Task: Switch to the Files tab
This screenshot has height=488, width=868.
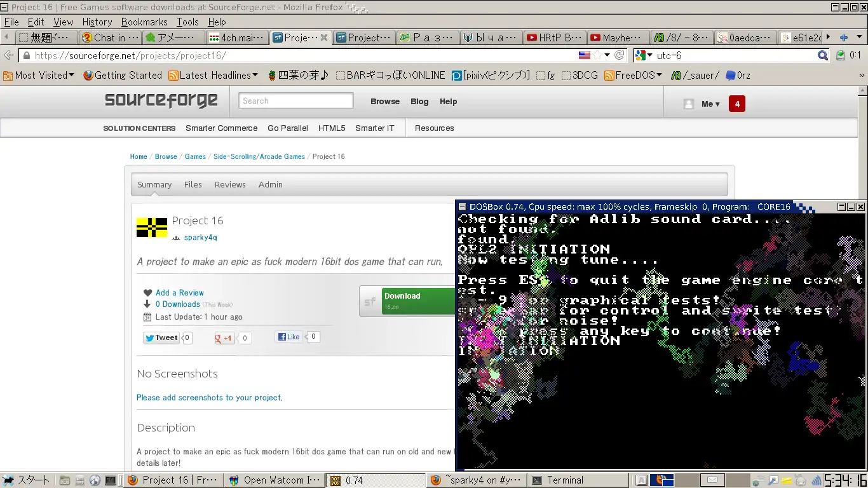Action: (x=193, y=185)
